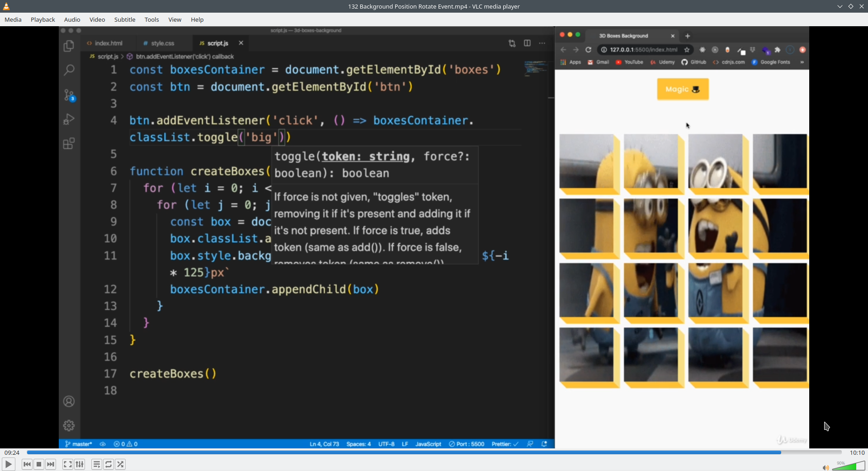Skip to the previous media item

27,464
